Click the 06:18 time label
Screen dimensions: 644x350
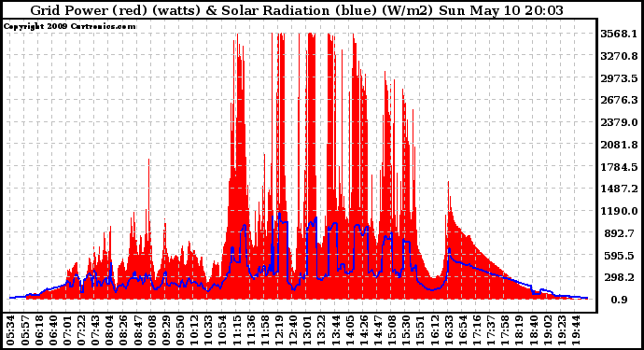click(38, 329)
